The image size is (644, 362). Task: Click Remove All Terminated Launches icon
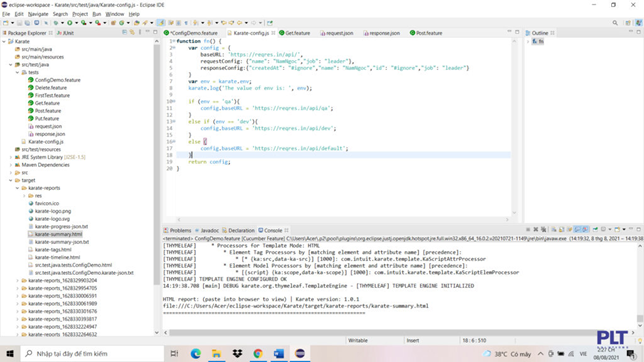tap(543, 229)
